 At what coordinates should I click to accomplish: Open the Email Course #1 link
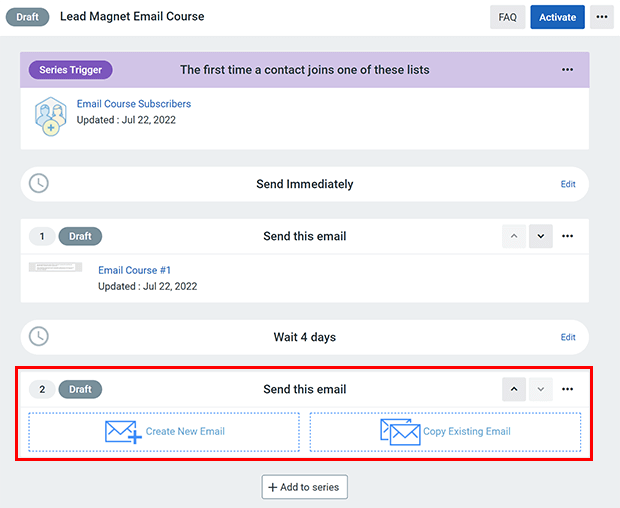pyautogui.click(x=134, y=270)
